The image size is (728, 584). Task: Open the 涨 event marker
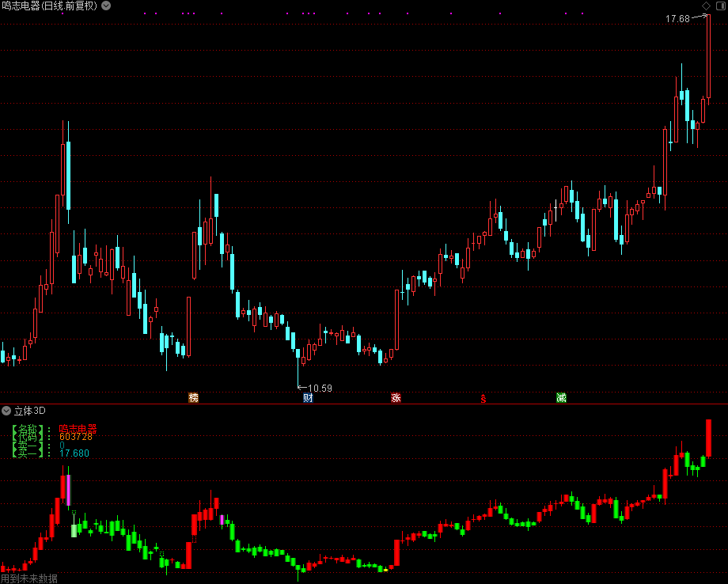tap(396, 397)
